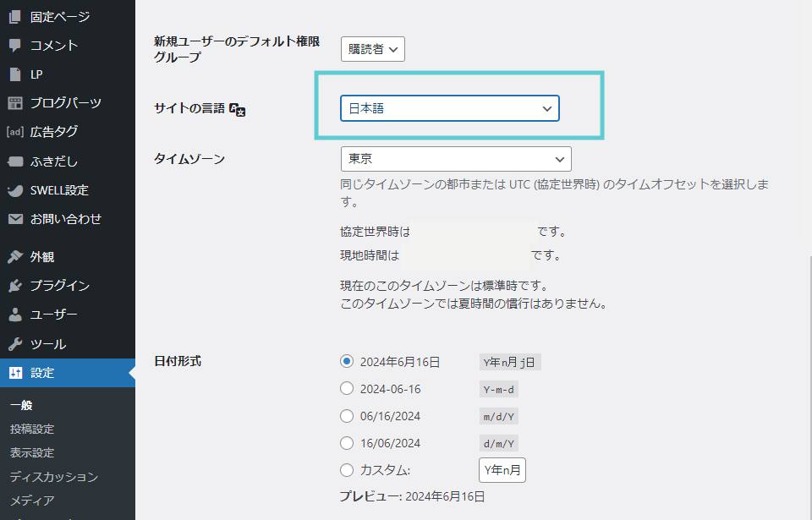Screen dimensions: 812x520
Task: Expand the タイムゾーン dropdown set to 東京
Action: [x=455, y=159]
